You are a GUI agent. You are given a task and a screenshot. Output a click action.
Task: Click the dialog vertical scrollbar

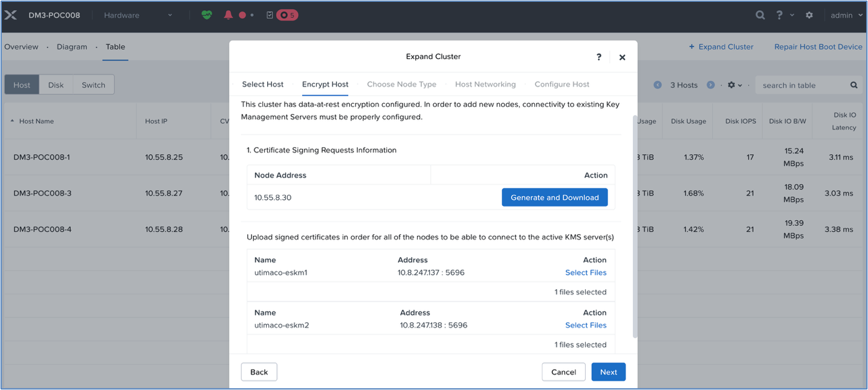[634, 226]
